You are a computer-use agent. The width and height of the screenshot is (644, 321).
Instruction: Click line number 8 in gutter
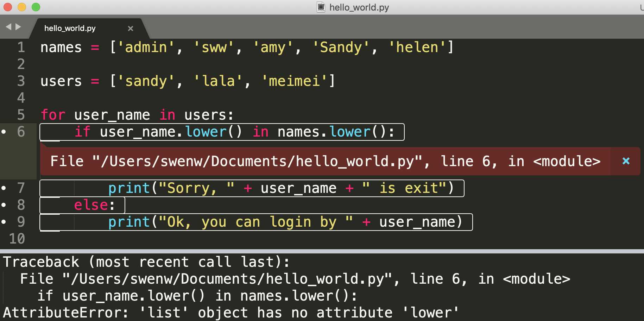[21, 205]
